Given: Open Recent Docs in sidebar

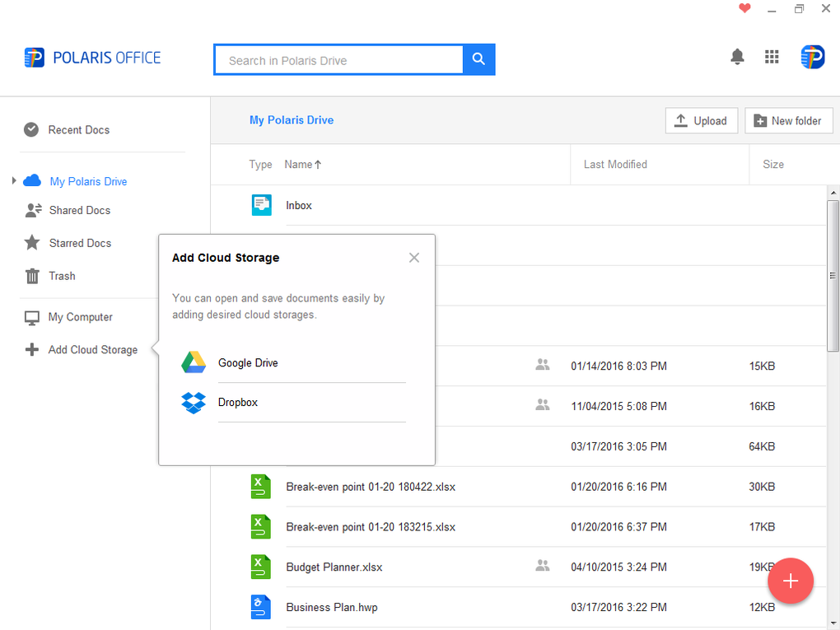Looking at the screenshot, I should [x=79, y=129].
